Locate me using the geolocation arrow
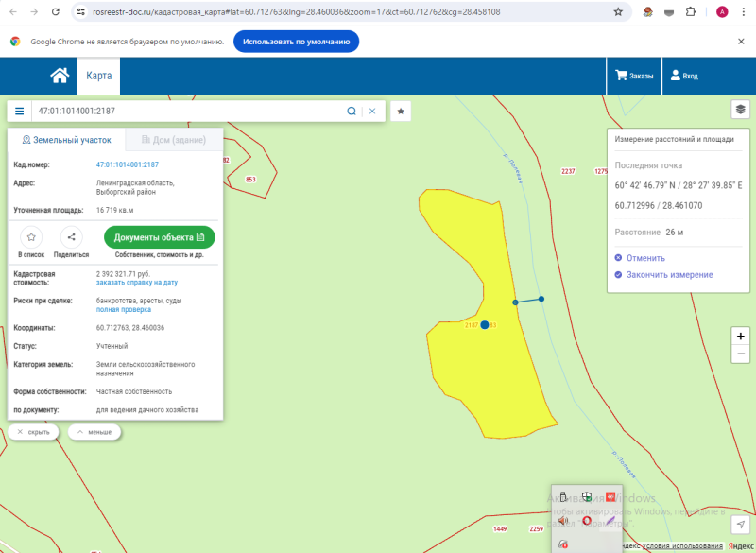The height and width of the screenshot is (553, 756). pyautogui.click(x=741, y=524)
